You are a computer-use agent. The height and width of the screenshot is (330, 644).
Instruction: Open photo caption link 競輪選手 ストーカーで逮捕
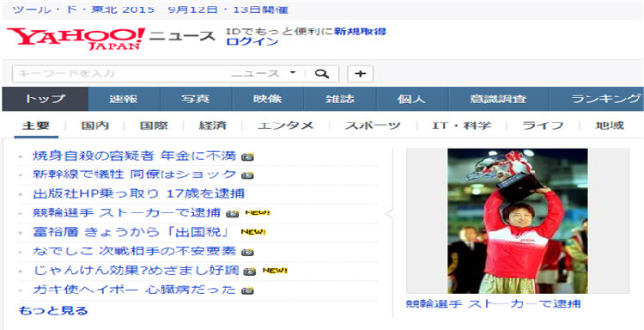tap(493, 304)
